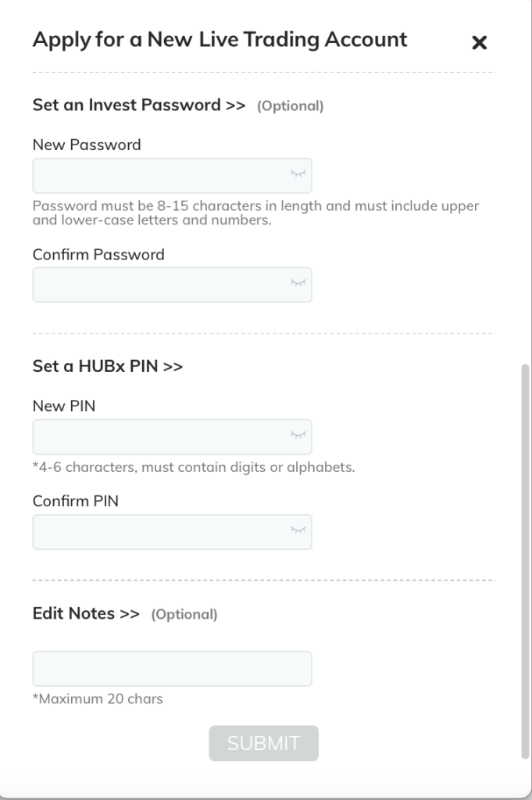Screen dimensions: 532x800
Task: Click the password 8-15 characters hint text
Action: point(255,212)
